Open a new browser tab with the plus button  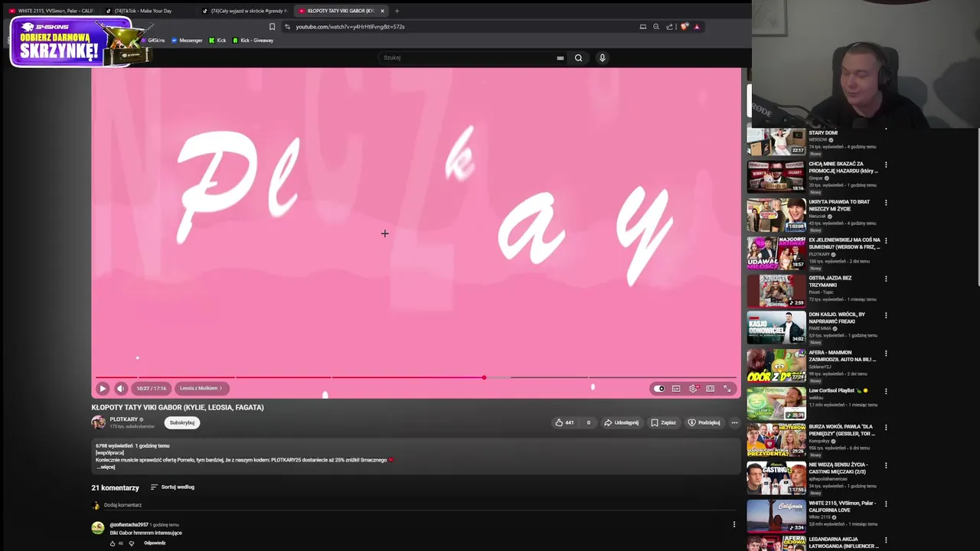(397, 11)
